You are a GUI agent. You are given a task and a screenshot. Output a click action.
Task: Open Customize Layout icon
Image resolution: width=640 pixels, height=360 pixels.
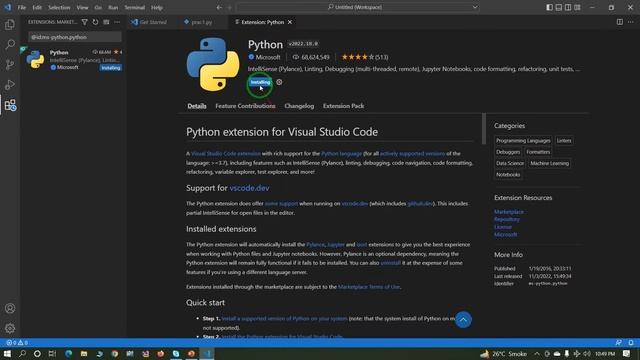[x=577, y=7]
